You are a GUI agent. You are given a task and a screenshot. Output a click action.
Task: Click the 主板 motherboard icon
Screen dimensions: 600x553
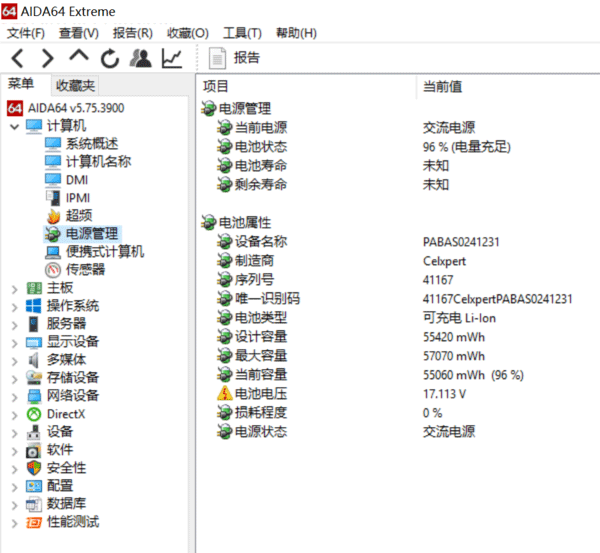click(34, 288)
